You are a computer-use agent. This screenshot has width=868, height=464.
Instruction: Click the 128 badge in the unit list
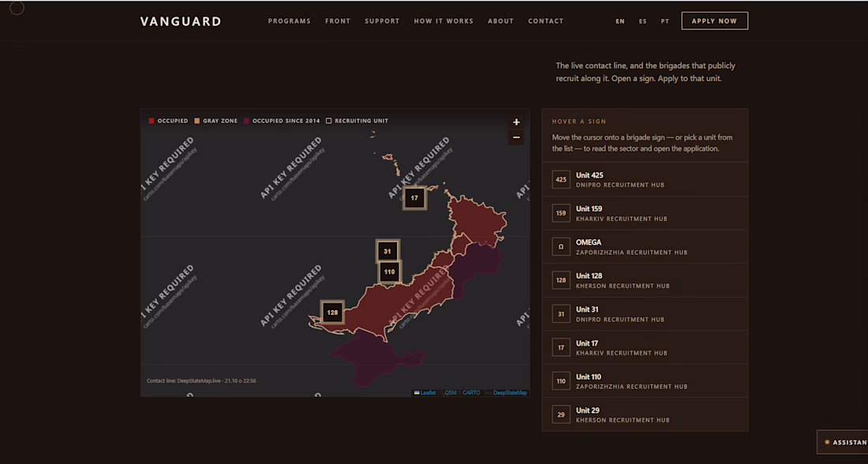tap(561, 280)
